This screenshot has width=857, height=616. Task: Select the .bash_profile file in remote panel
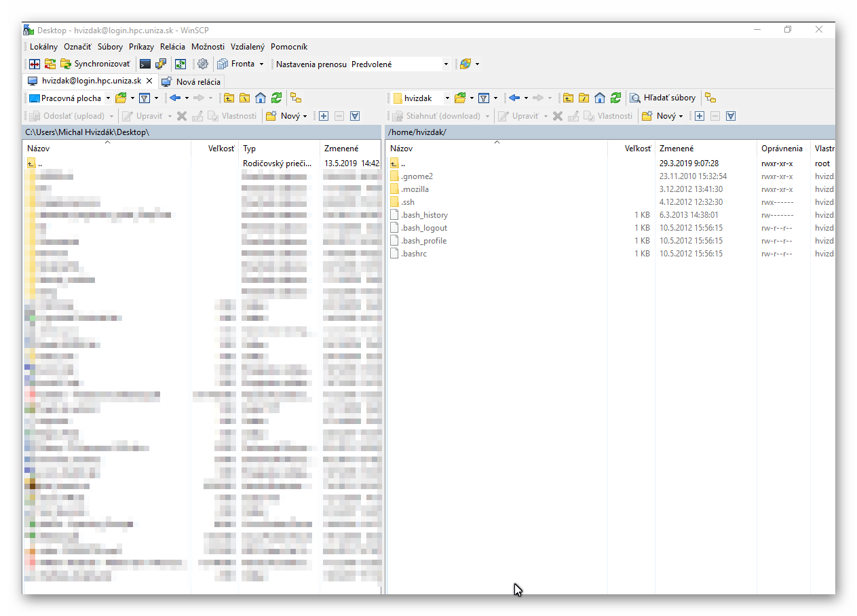(x=423, y=241)
